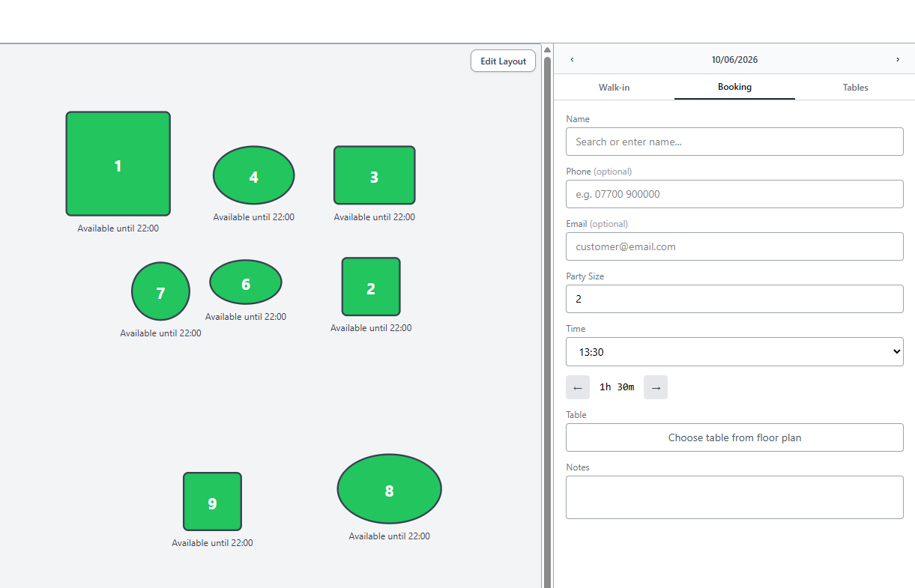Decrease booking duration with left arrow
Image resolution: width=915 pixels, height=588 pixels.
[578, 387]
